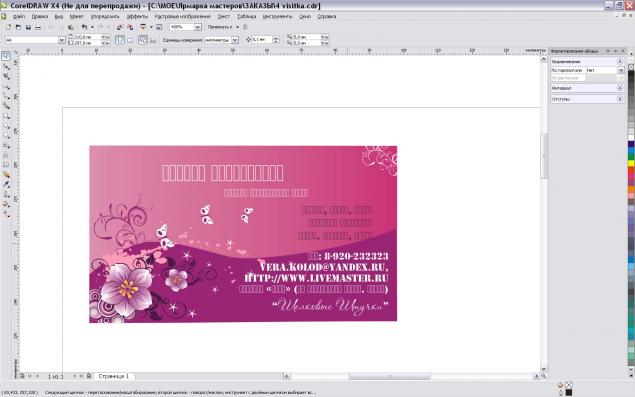Expand the Интервал section in docker

[620, 88]
